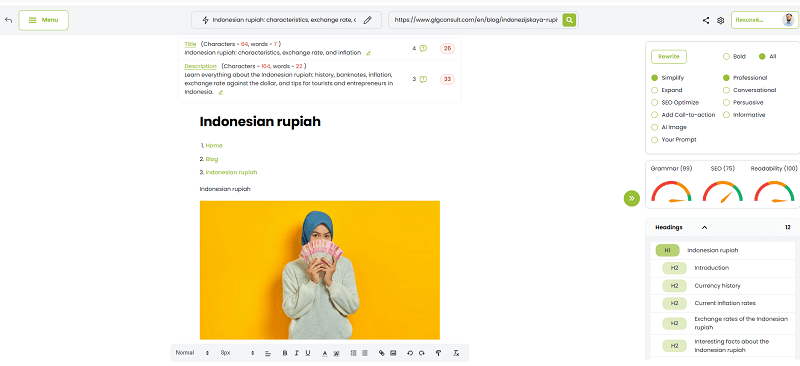Open the Normal paragraph style dropdown
Image resolution: width=800 pixels, height=366 pixels.
[192, 353]
